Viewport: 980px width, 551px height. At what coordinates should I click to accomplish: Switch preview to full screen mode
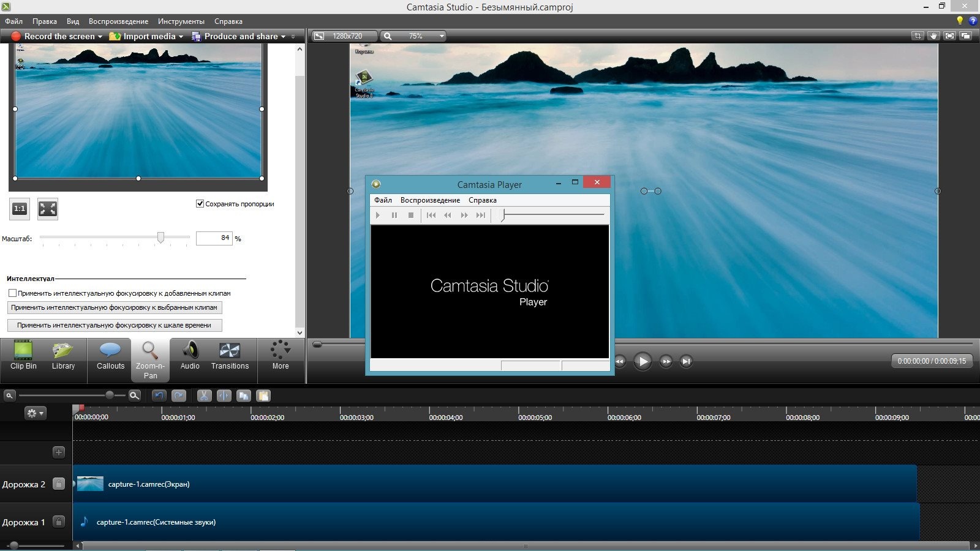click(949, 36)
